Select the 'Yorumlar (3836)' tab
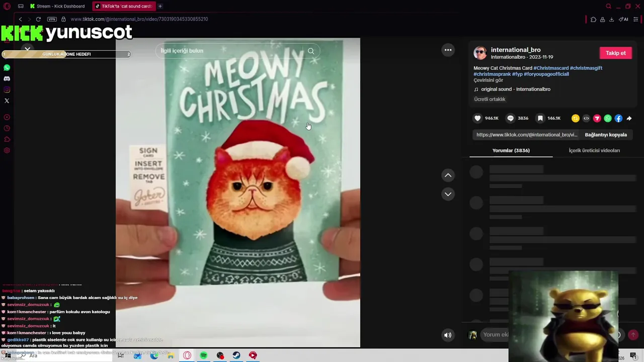 click(511, 150)
